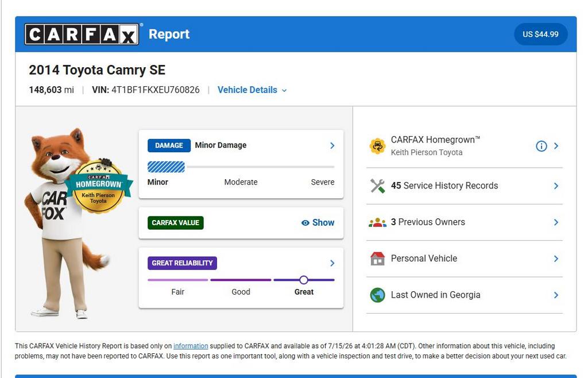Viewport: 588px width, 378px height.
Task: Click the GREAT RELIABILITY purple badge
Action: tap(182, 263)
